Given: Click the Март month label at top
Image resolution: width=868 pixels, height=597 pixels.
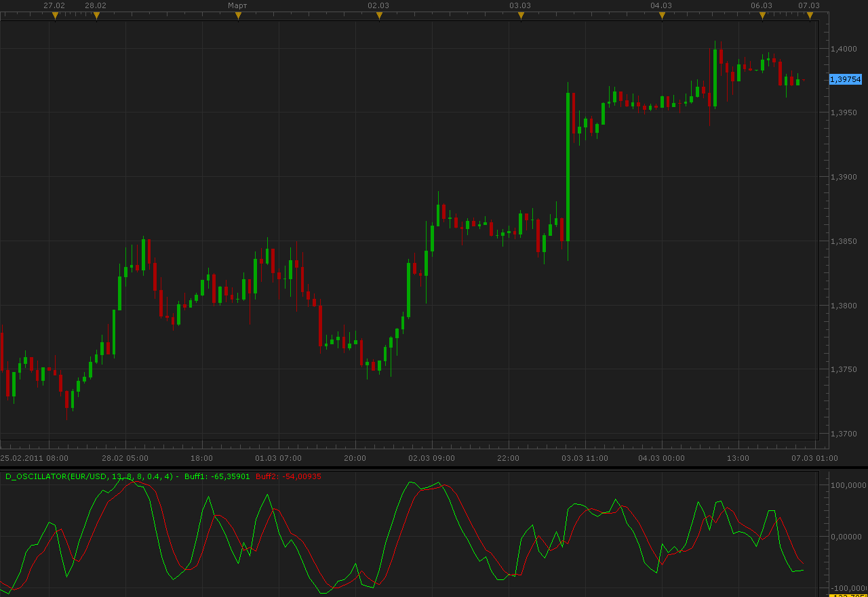Looking at the screenshot, I should coord(238,5).
